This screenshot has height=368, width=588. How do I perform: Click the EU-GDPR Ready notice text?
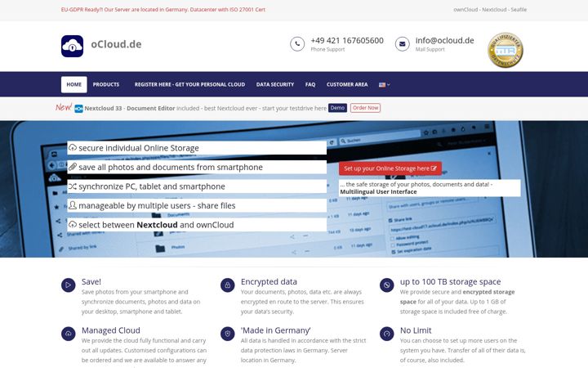pyautogui.click(x=163, y=10)
